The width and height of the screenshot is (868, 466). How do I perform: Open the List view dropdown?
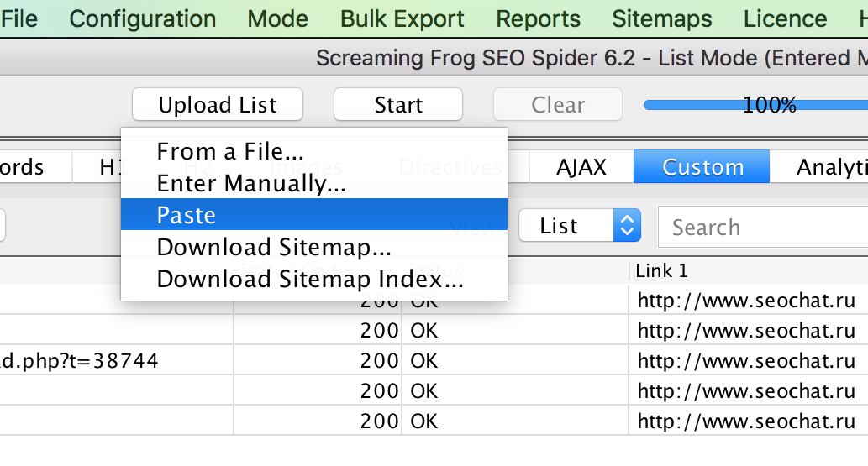[x=580, y=225]
